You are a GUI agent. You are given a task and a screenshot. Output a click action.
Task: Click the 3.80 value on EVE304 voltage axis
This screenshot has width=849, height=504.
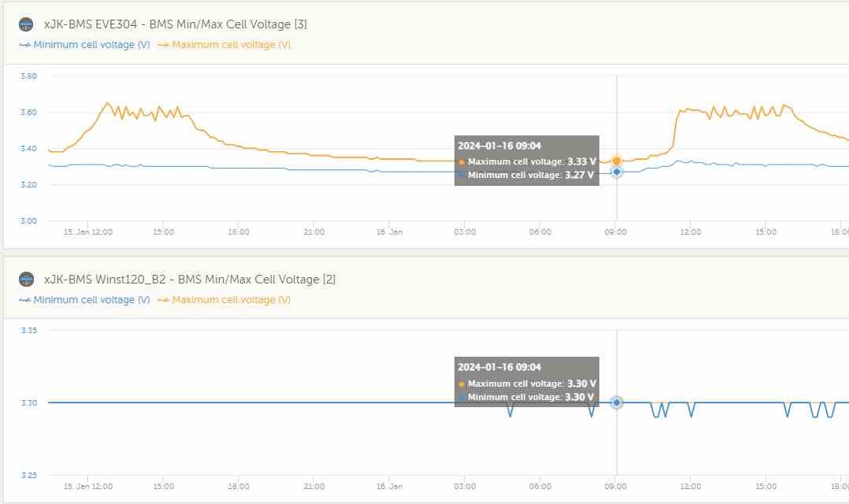click(x=28, y=76)
